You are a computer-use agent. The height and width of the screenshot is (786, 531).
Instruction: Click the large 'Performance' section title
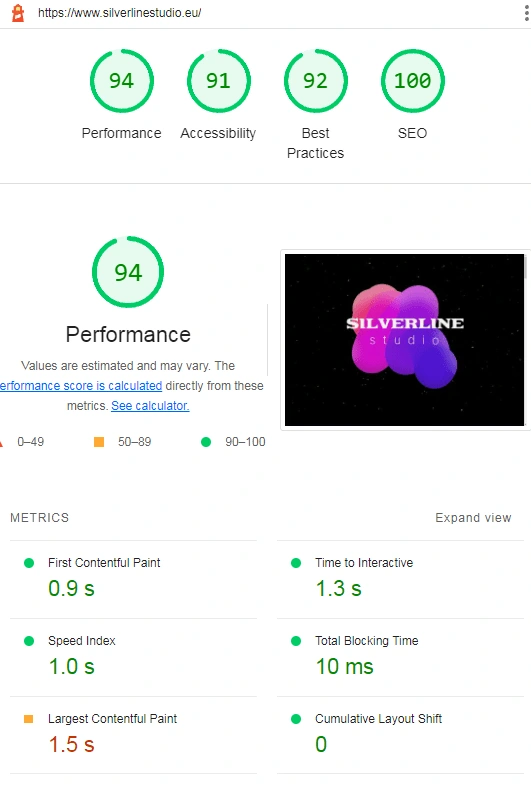[x=128, y=334]
